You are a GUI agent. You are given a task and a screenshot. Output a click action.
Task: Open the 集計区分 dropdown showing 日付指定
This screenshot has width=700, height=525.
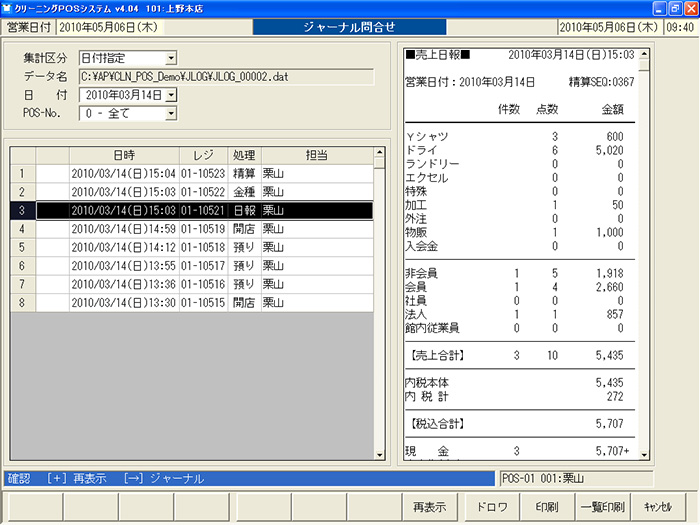click(x=128, y=58)
